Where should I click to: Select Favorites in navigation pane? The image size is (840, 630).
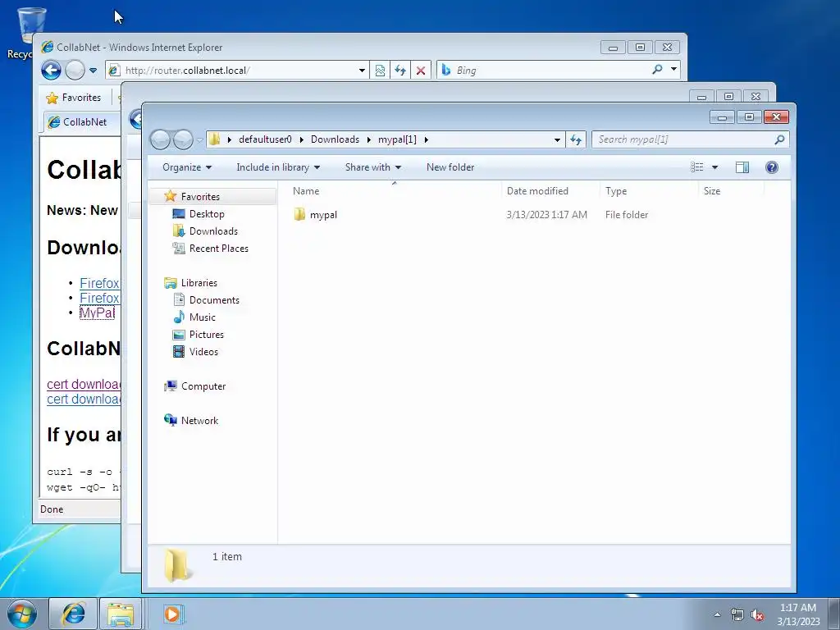200,197
